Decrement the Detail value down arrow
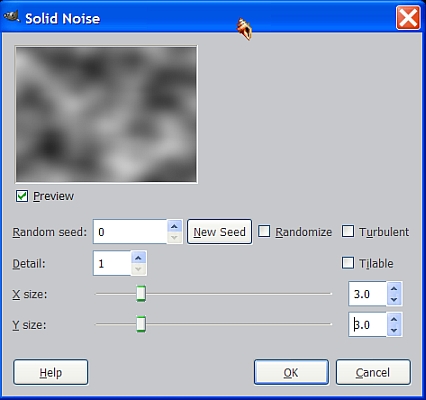426x400 pixels. pyautogui.click(x=138, y=269)
